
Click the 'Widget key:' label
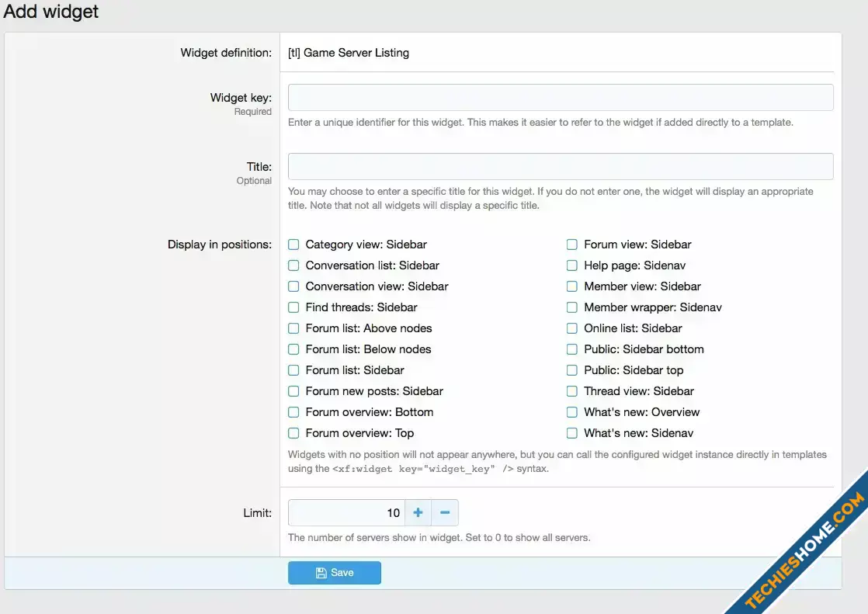[x=241, y=98]
